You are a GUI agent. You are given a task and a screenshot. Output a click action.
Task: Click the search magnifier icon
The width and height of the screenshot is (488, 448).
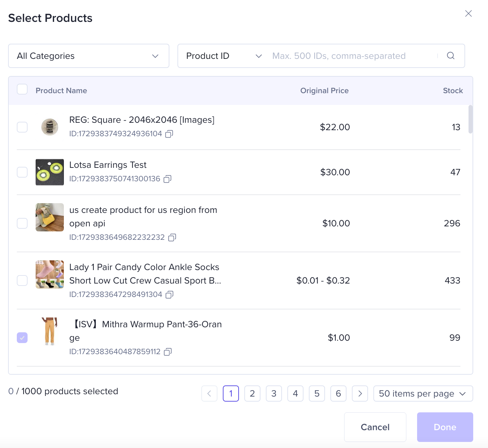(x=451, y=56)
